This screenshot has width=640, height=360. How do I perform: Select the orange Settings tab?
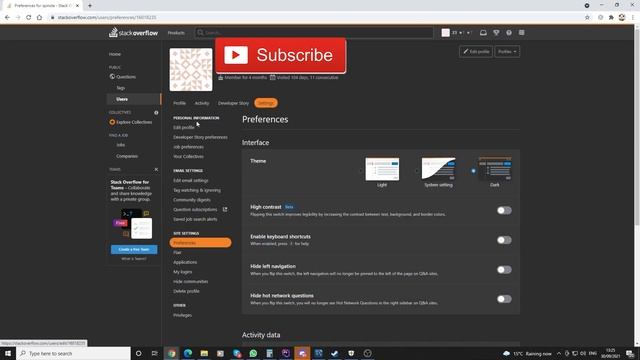point(266,103)
